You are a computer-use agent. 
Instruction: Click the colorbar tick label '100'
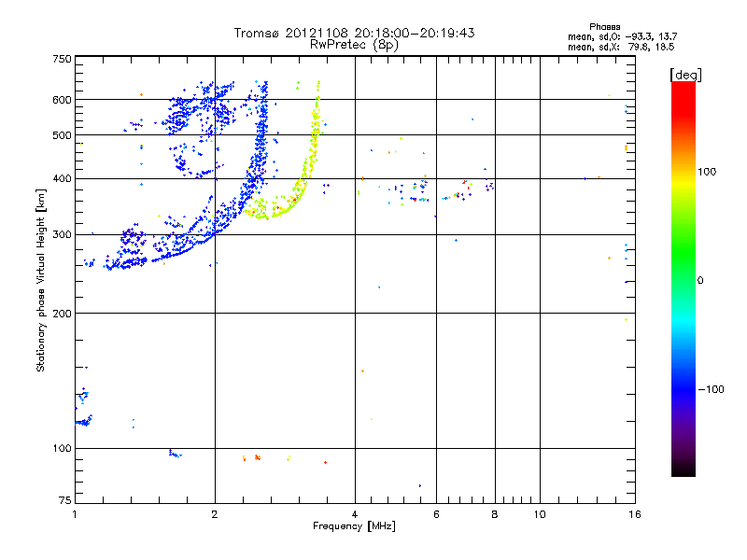click(x=707, y=172)
